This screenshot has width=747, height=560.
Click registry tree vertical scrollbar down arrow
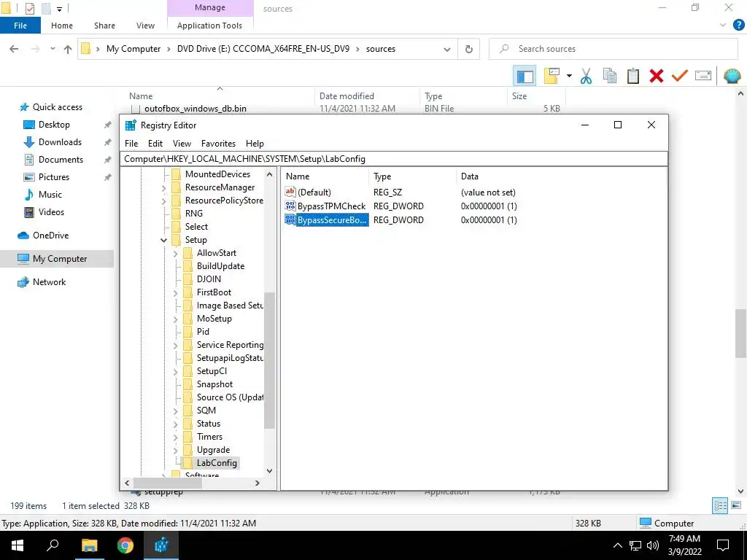[270, 471]
